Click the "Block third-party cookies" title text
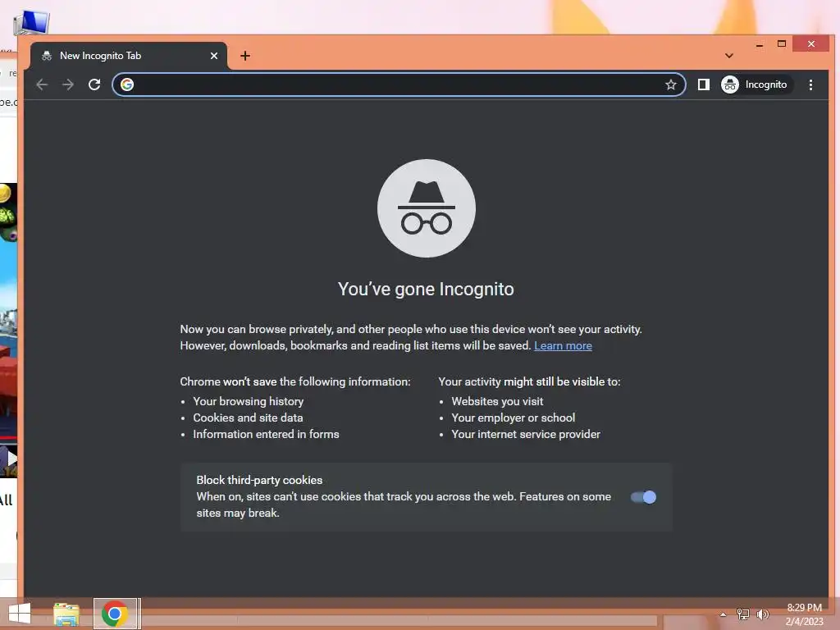Viewport: 840px width, 630px height. coord(259,480)
